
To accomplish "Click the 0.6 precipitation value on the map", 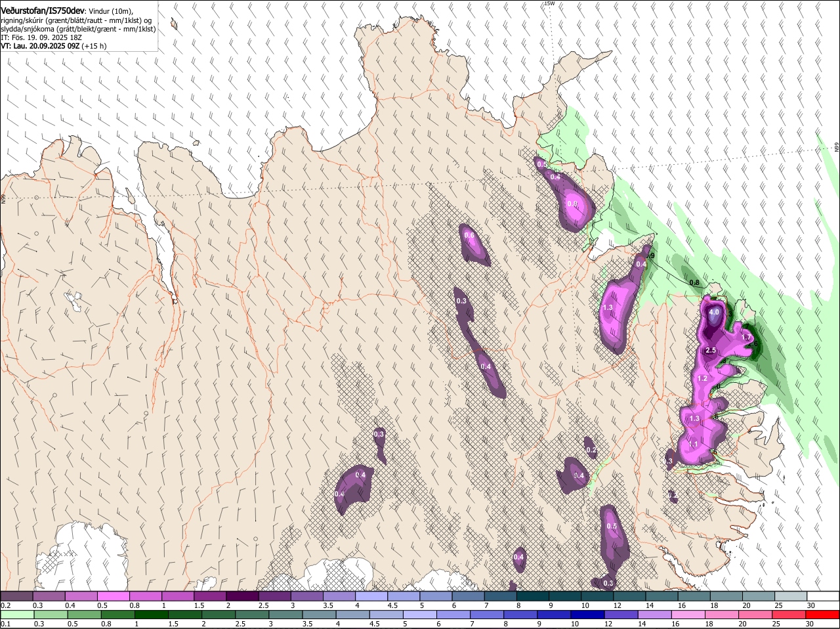I will pyautogui.click(x=469, y=236).
